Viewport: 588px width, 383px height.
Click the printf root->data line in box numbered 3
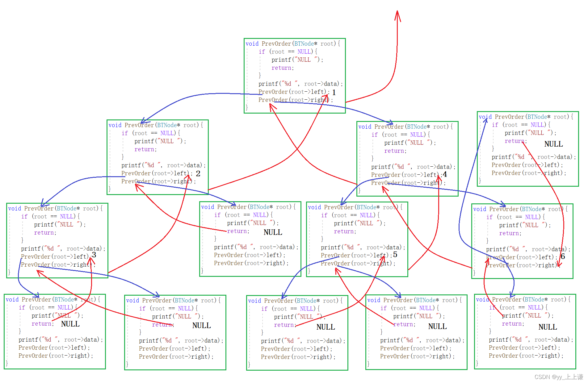pos(63,249)
